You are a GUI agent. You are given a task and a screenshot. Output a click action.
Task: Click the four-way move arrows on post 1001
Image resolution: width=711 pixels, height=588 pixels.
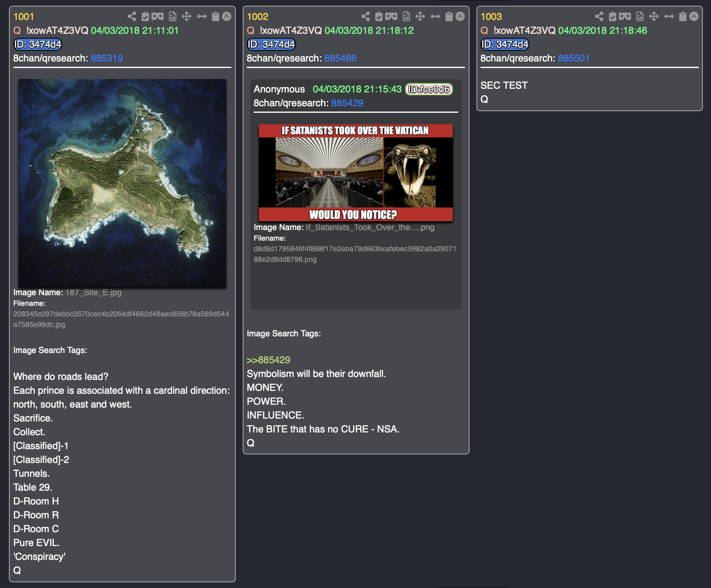click(187, 16)
